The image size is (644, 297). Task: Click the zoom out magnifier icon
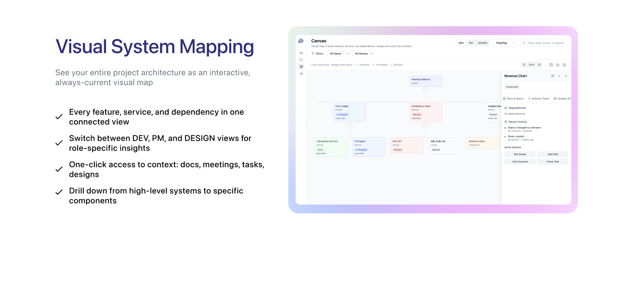524,65
